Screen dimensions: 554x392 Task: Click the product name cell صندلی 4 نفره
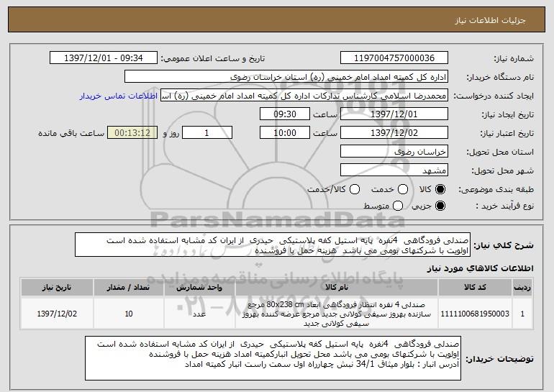coord(337,314)
